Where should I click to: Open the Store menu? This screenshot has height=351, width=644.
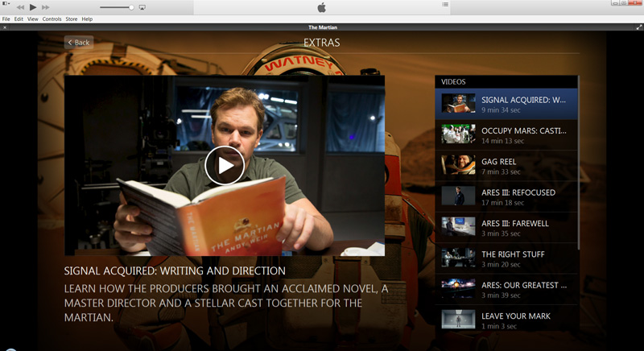(72, 19)
